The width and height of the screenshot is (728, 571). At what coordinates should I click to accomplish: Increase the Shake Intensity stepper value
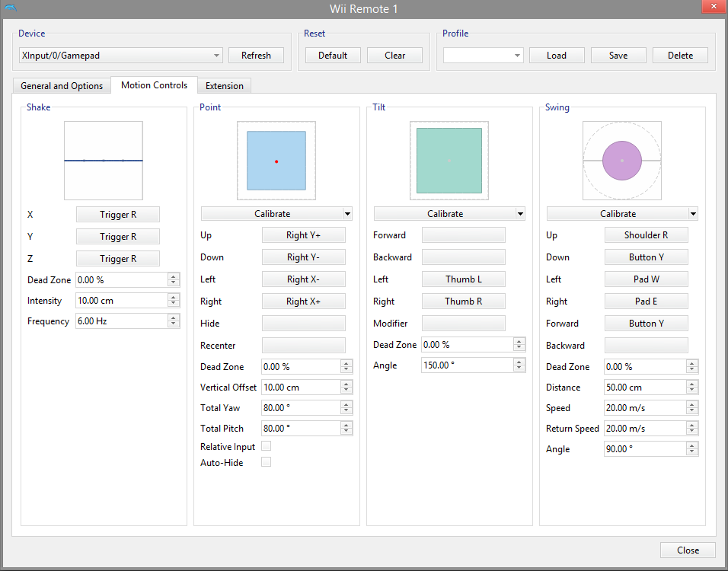(174, 298)
